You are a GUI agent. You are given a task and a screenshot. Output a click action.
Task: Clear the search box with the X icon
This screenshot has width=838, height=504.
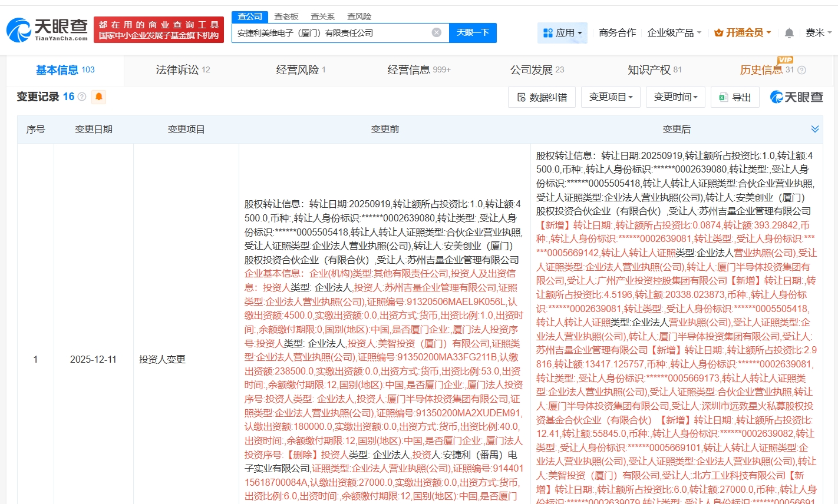(436, 32)
